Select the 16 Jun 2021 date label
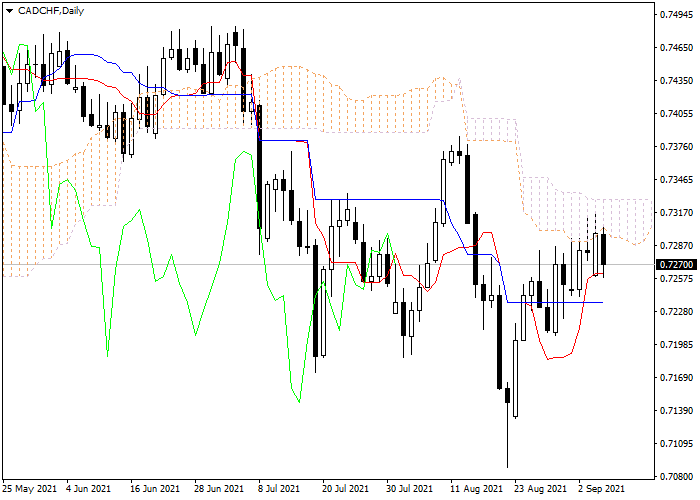Viewport: 700px width, 500px height. coord(155,489)
